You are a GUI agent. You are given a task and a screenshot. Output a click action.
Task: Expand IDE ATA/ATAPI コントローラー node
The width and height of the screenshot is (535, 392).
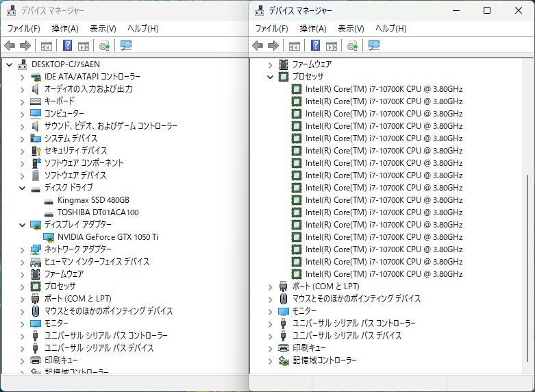(22, 77)
